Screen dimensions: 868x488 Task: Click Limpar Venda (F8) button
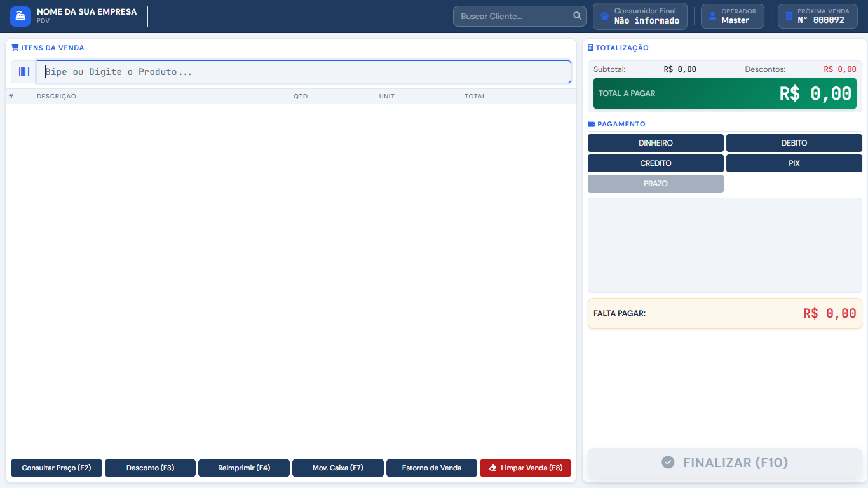[x=526, y=468]
